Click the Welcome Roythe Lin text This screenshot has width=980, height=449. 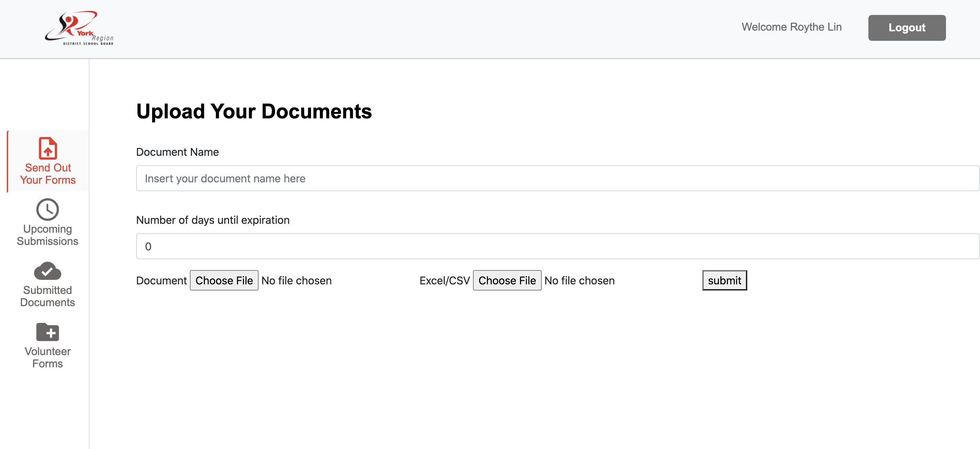point(791,27)
